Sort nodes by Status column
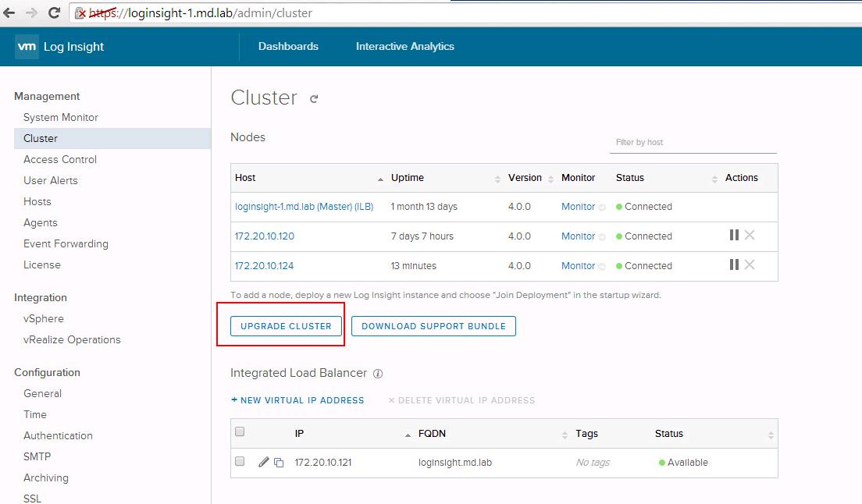 pos(714,179)
